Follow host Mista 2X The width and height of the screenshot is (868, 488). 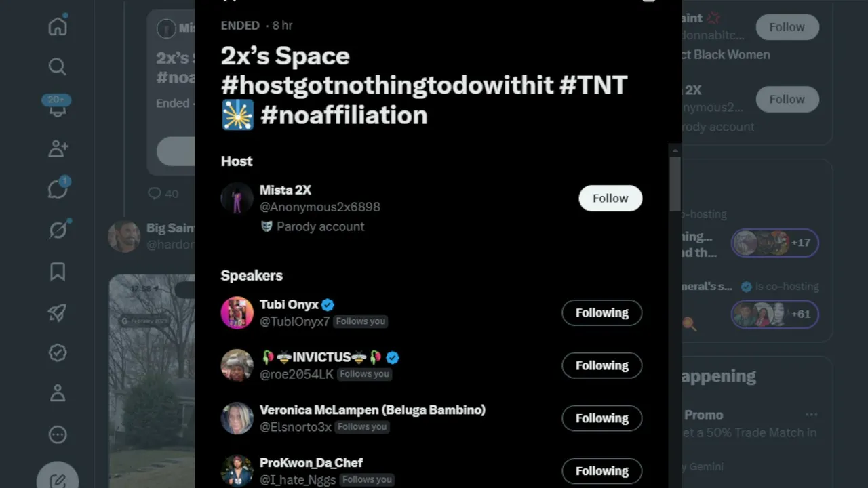coord(610,198)
